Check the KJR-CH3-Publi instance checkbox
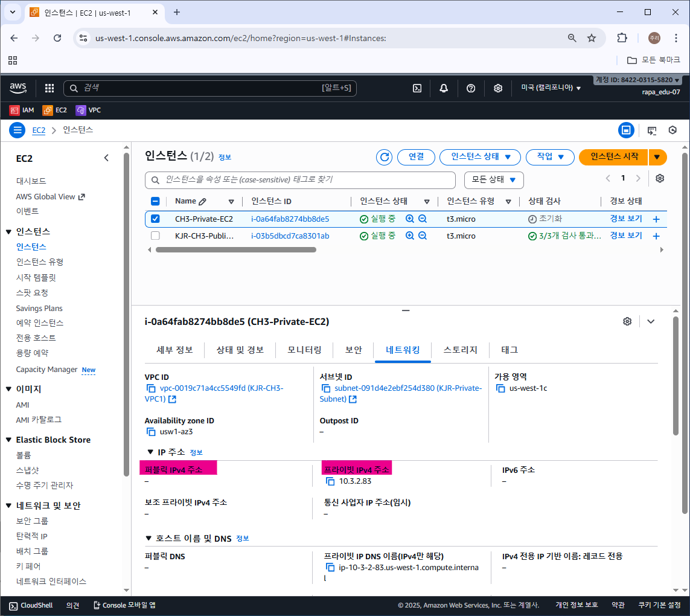 [155, 236]
